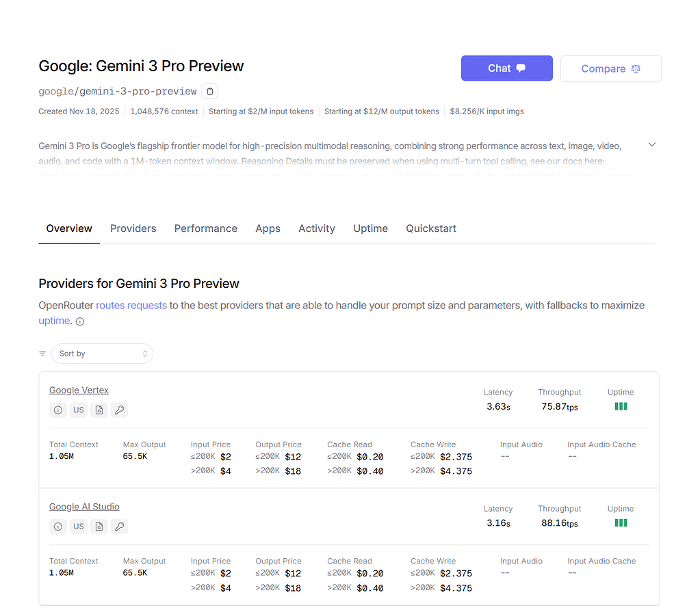Viewport: 700px width, 610px height.
Task: Open the Quickstart tab
Action: (431, 228)
